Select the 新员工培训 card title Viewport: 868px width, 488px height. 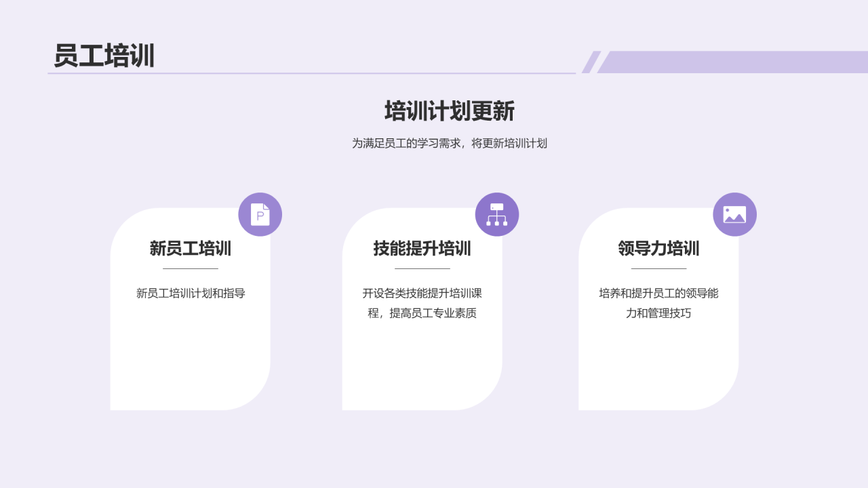tap(191, 249)
